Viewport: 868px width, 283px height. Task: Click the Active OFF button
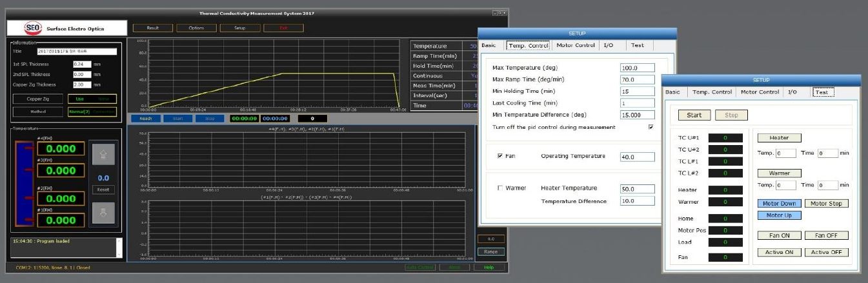click(x=827, y=252)
